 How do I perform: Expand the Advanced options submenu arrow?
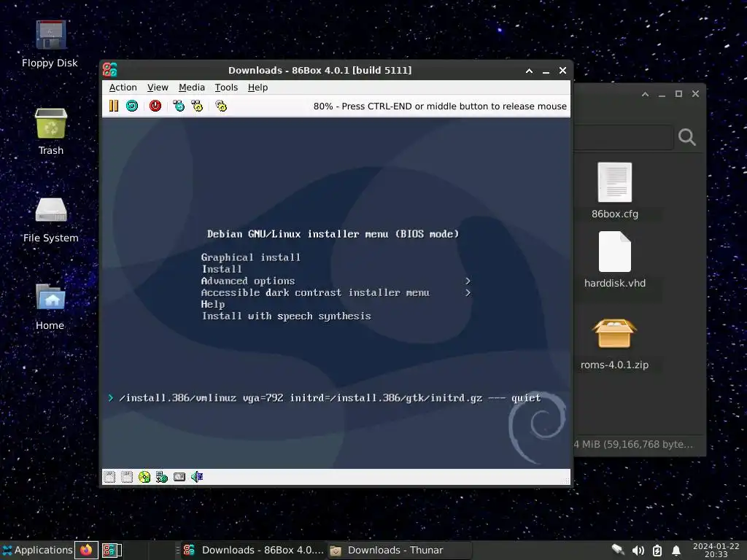(468, 281)
